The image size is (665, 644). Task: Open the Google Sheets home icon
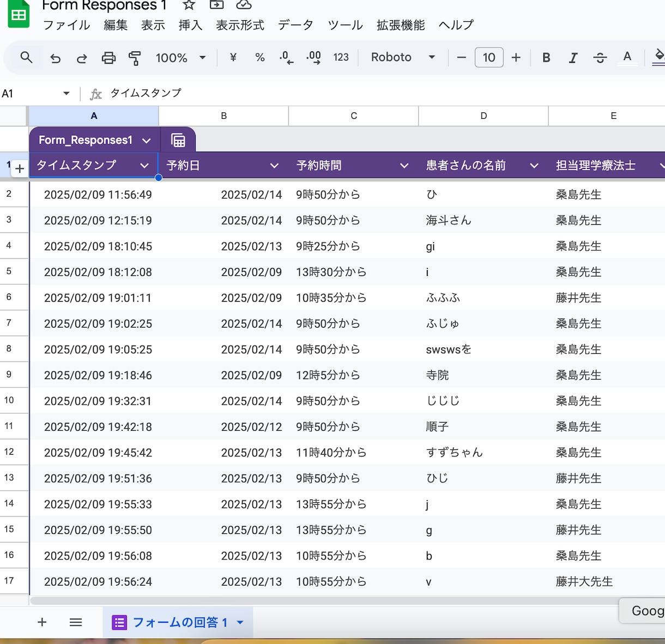pos(19,14)
